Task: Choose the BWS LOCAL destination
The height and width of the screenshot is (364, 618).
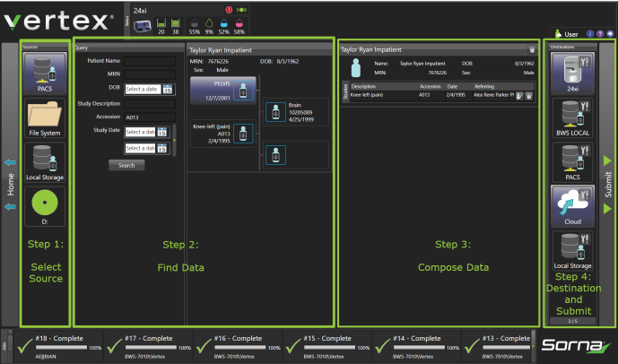Action: [571, 117]
